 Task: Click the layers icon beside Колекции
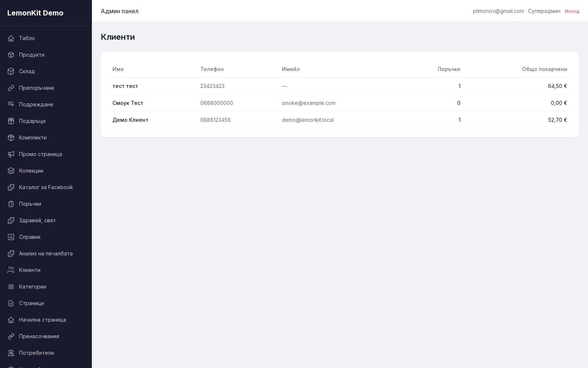(x=11, y=171)
